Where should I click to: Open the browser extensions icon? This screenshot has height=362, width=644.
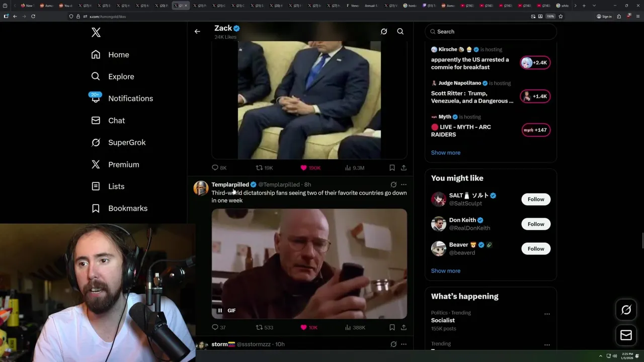tap(619, 16)
